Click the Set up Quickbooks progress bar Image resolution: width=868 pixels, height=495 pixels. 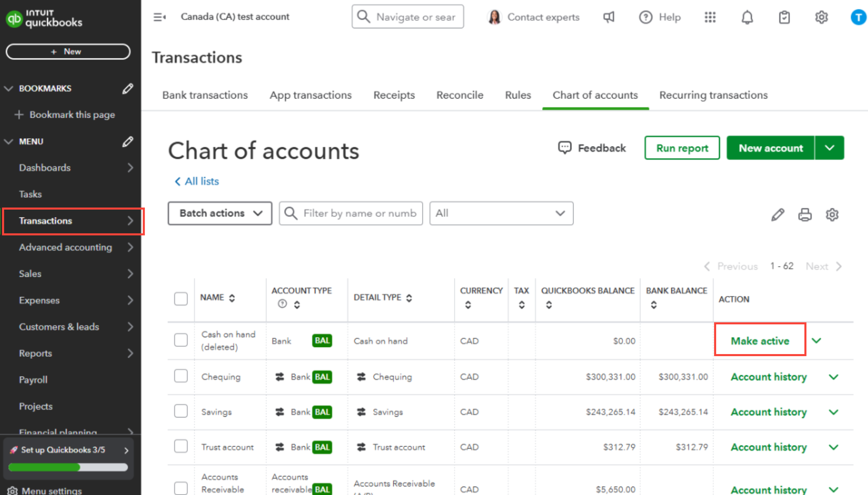click(x=68, y=467)
